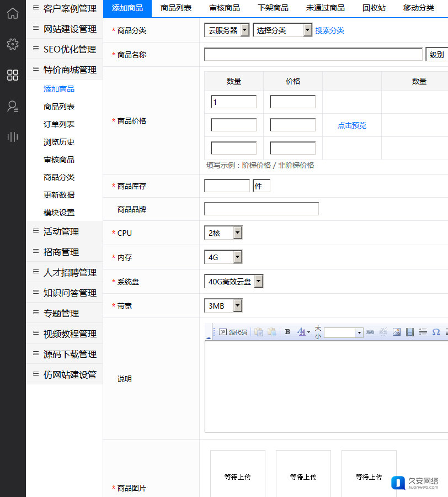Insert an image via editor toolbar icon
448x497 pixels.
396,332
